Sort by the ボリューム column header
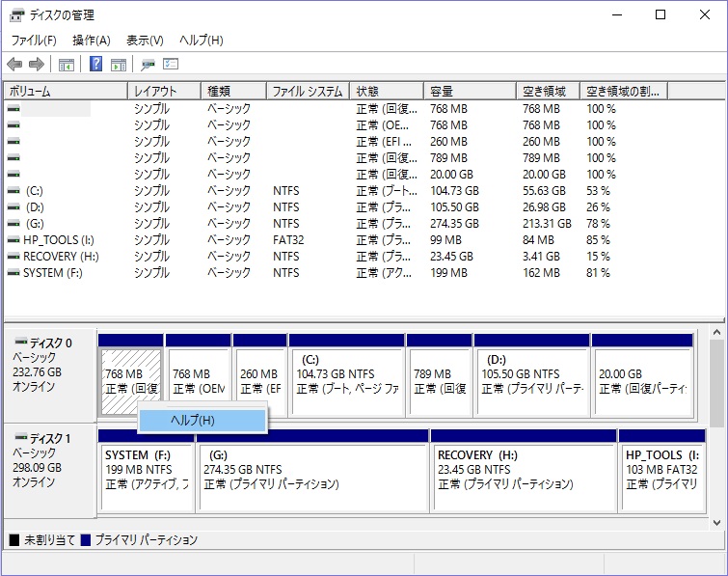This screenshot has height=576, width=728. pos(66,91)
